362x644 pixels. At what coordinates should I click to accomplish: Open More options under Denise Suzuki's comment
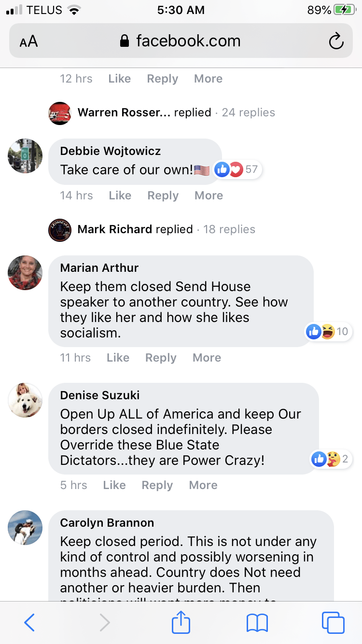point(203,485)
